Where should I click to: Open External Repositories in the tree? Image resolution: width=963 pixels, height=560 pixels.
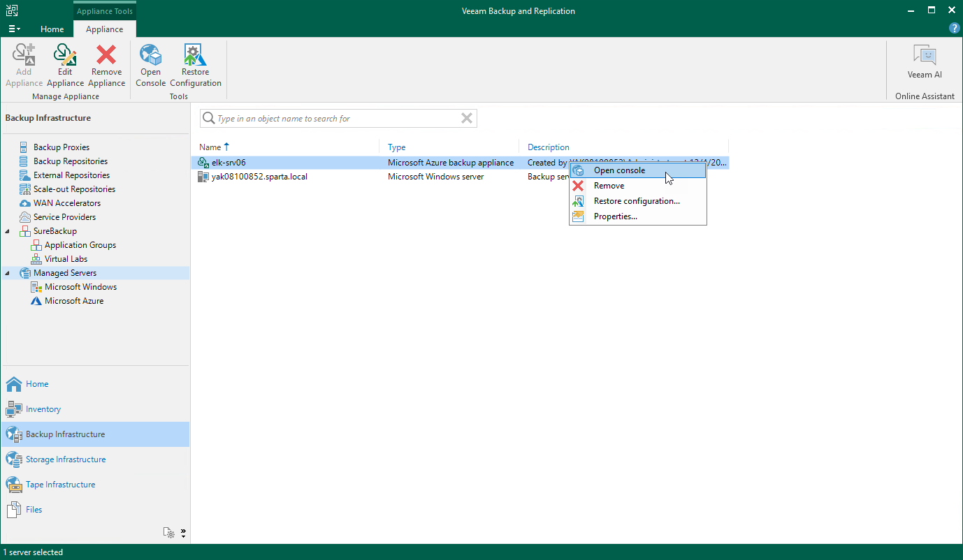tap(71, 175)
